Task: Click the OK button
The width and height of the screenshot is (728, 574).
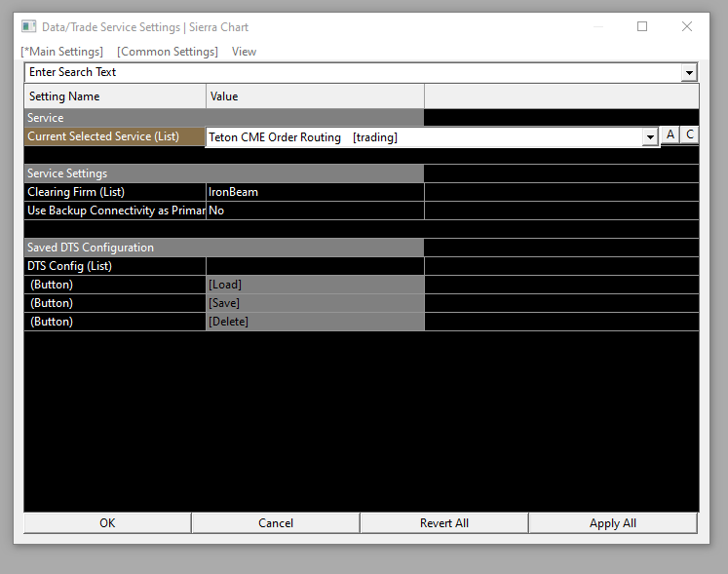Action: (x=107, y=523)
